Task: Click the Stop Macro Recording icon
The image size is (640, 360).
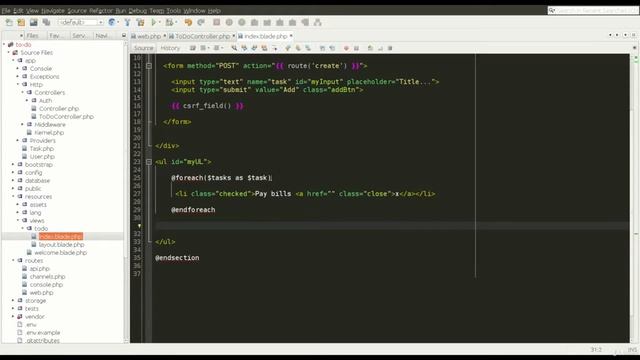Action: point(356,48)
